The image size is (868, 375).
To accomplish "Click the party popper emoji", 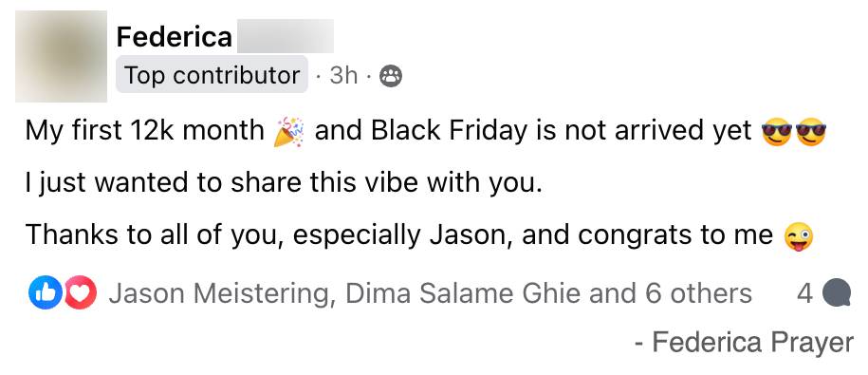I will [289, 132].
